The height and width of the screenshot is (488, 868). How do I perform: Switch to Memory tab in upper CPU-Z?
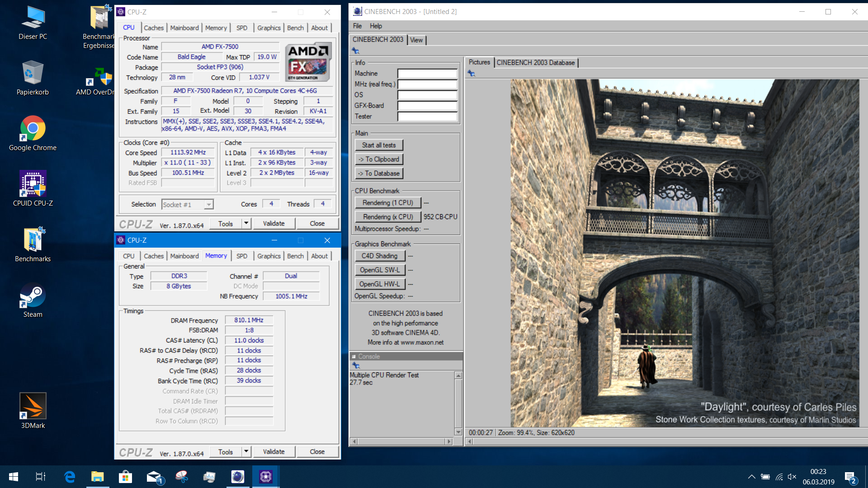tap(216, 28)
